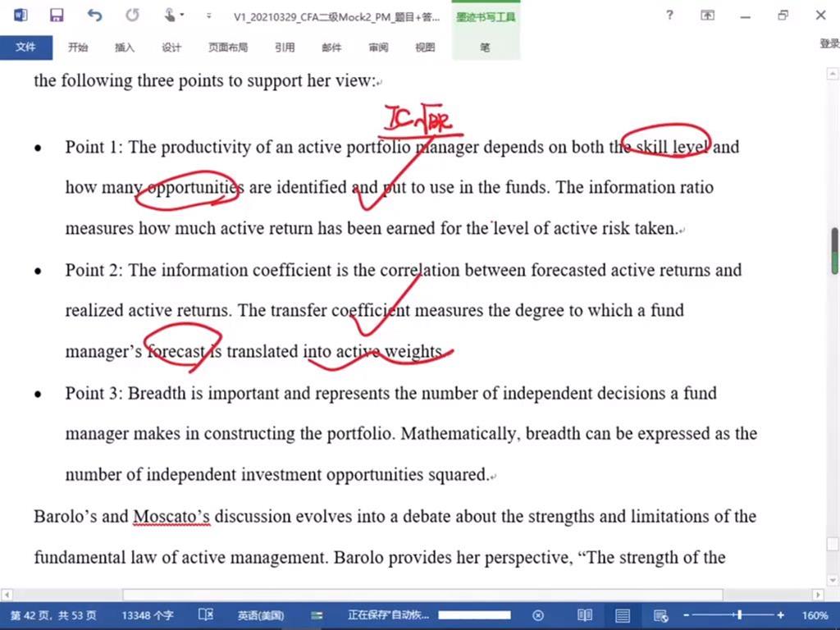Click the 正在保存 autosave status text
Viewport: 840px width, 630px height.
(x=388, y=615)
